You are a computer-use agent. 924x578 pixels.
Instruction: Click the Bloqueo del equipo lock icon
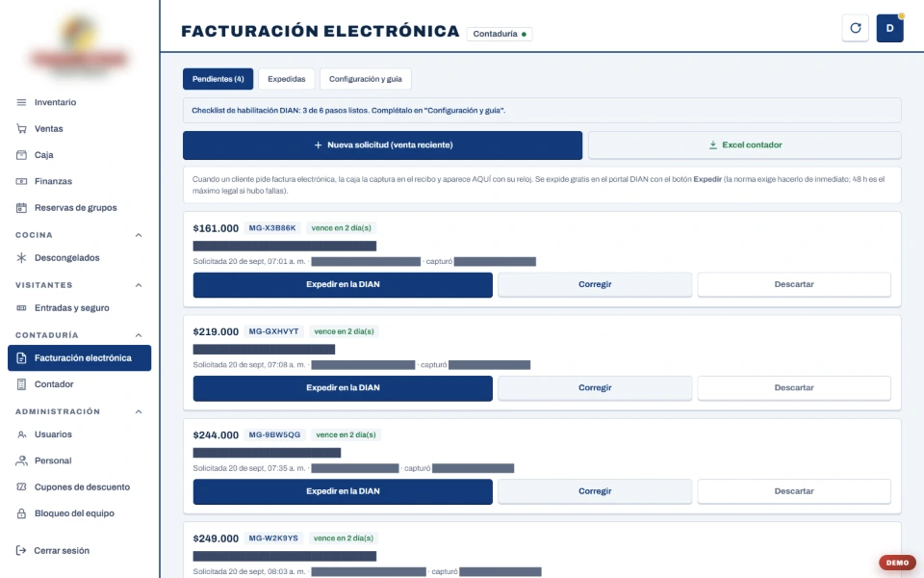21,513
